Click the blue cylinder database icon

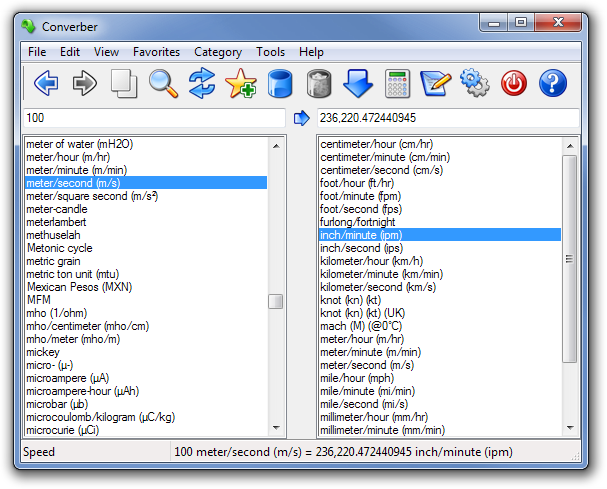[x=279, y=83]
